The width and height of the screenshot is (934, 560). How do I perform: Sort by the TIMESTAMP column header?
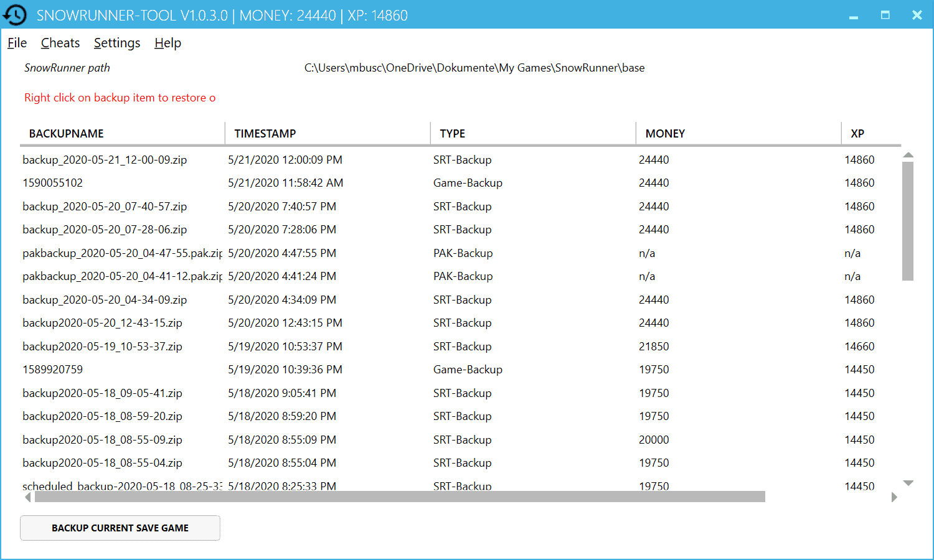[x=265, y=134]
